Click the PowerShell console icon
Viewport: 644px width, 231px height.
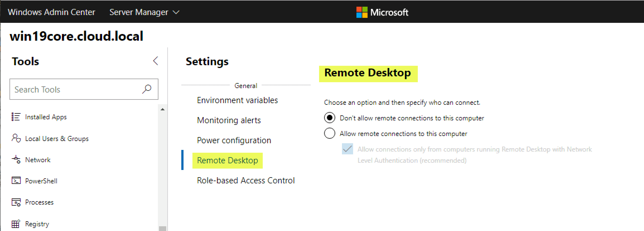pyautogui.click(x=16, y=181)
